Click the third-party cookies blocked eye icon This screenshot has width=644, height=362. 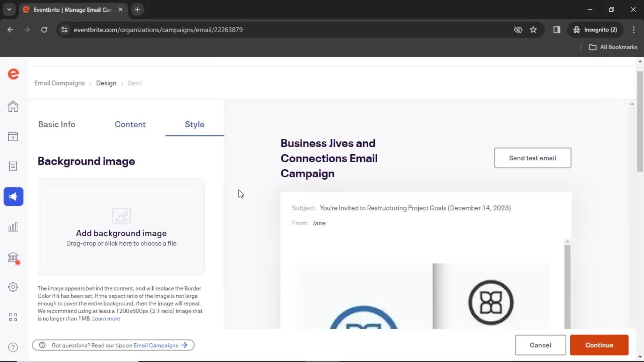tap(518, 29)
